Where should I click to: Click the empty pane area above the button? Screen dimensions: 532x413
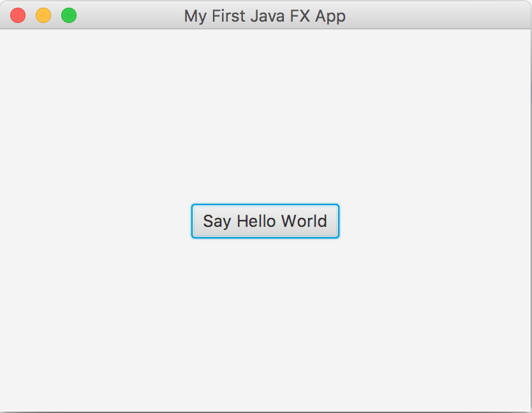click(x=265, y=115)
